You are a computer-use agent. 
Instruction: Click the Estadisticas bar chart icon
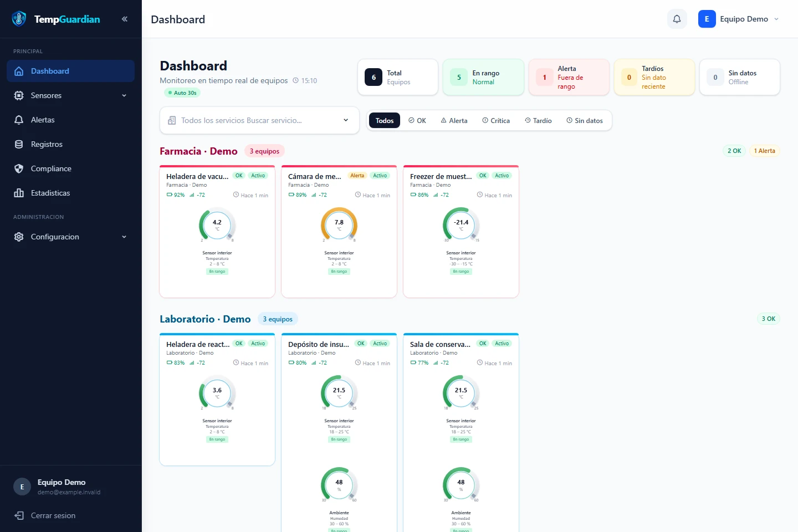coord(19,193)
